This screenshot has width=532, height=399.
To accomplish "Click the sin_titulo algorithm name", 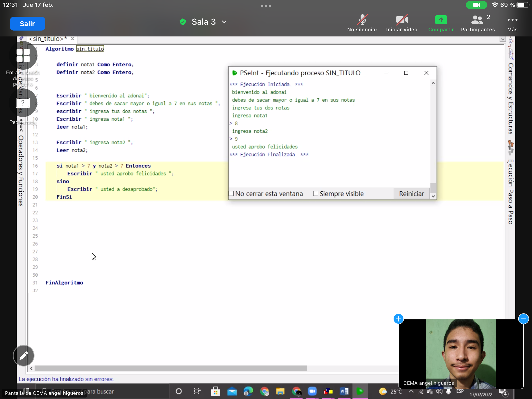I will coord(90,49).
